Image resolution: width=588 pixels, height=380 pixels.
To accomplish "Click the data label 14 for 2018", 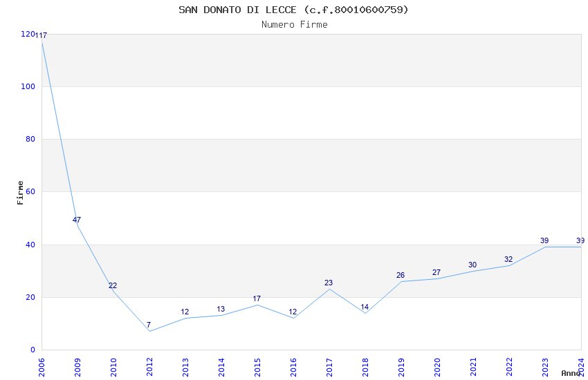I will tap(365, 307).
